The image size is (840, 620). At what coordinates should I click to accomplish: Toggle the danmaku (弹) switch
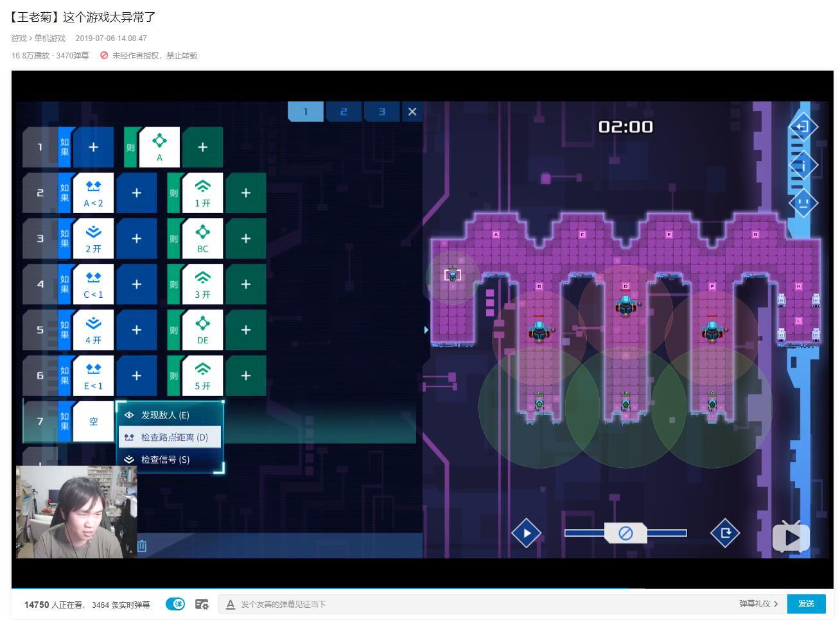[175, 604]
